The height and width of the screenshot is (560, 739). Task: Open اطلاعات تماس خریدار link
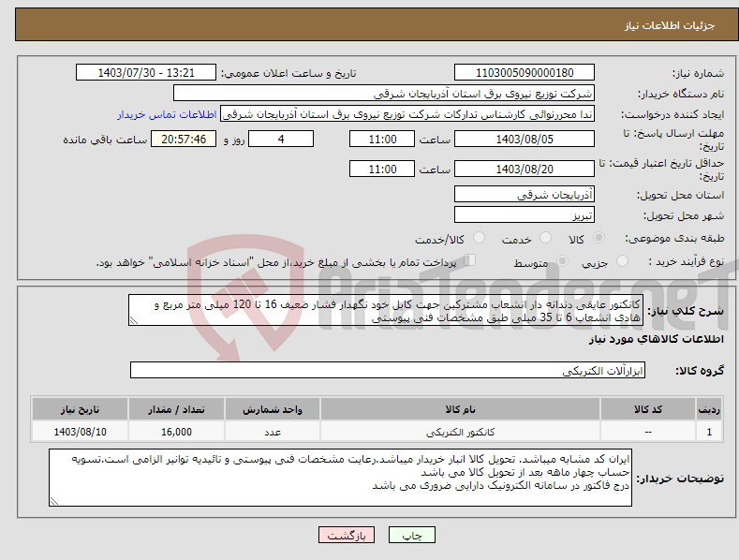pyautogui.click(x=167, y=114)
